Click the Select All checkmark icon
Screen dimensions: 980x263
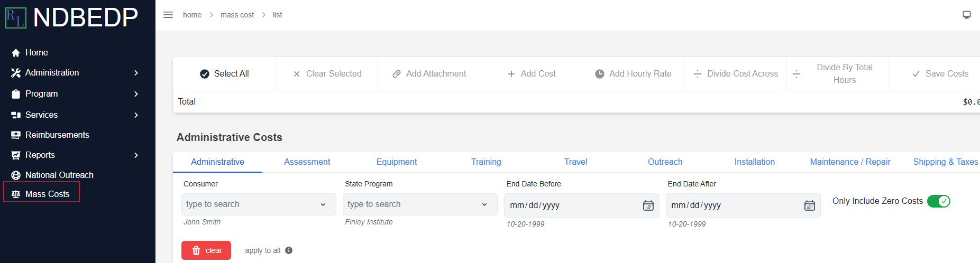[205, 74]
